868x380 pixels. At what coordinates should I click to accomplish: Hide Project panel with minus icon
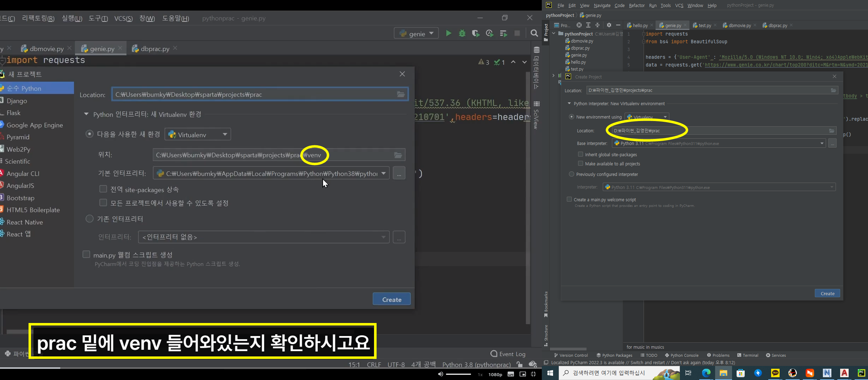[618, 25]
